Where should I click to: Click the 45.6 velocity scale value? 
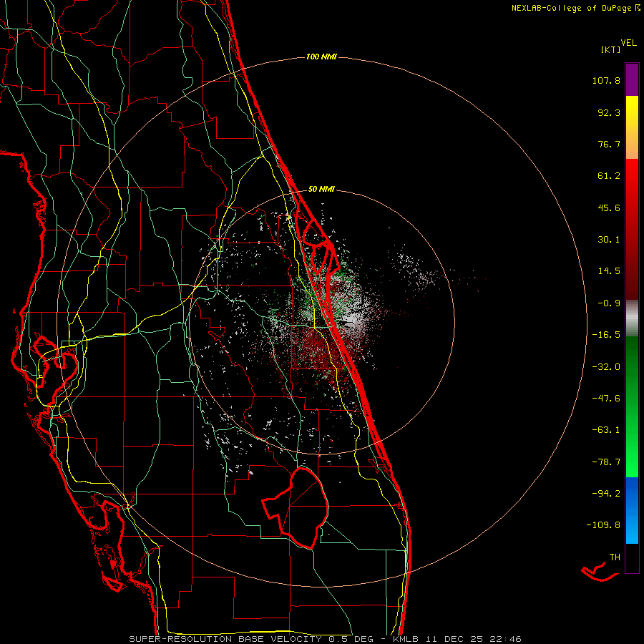[x=609, y=208]
